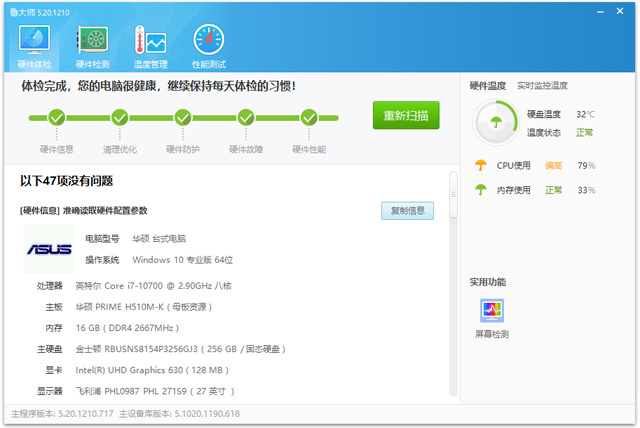The image size is (640, 428).
Task: Click the hard disk temperature gauge dial
Action: pos(496,122)
